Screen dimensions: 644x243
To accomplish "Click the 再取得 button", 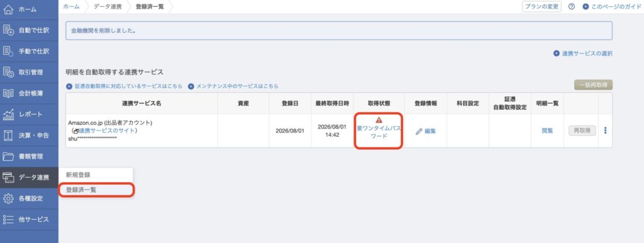I will (582, 131).
